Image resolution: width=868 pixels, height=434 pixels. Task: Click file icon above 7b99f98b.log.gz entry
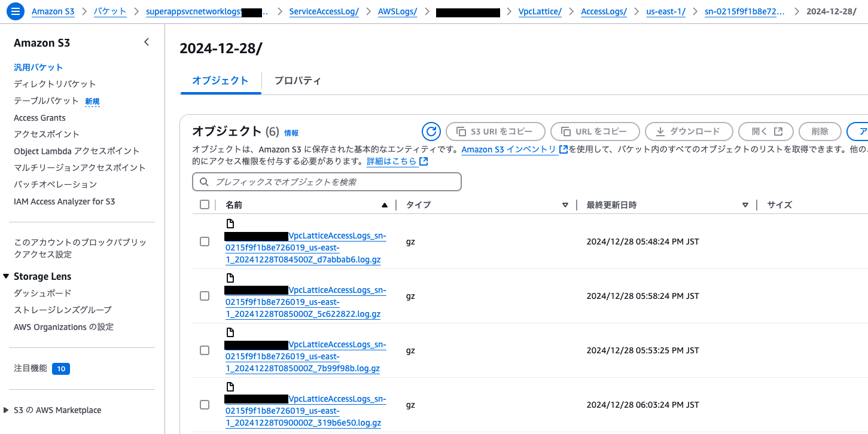230,332
